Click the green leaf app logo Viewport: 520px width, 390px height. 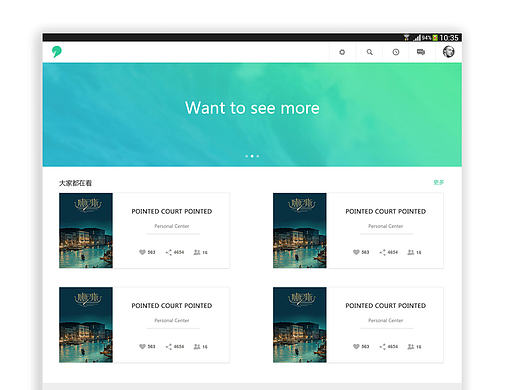point(57,52)
